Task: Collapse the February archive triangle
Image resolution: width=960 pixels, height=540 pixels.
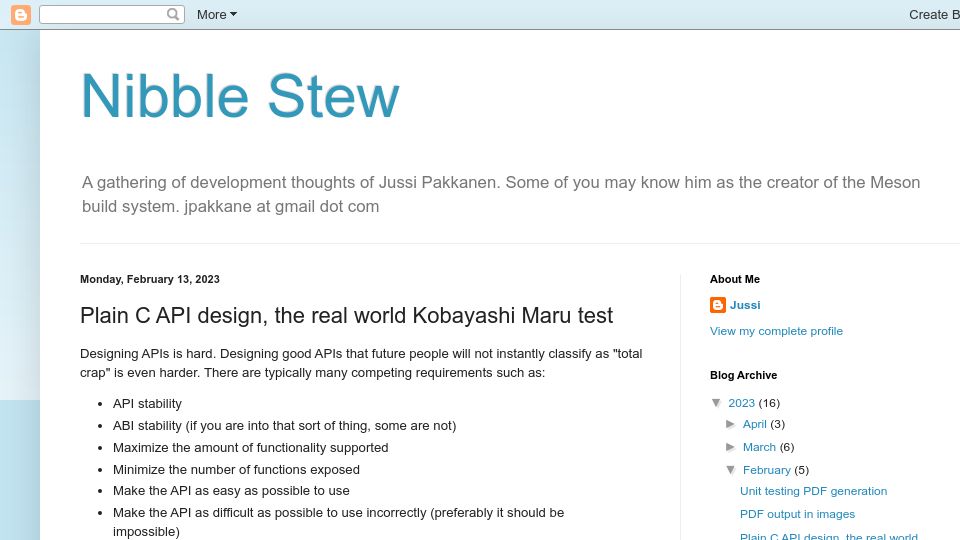Action: coord(731,470)
